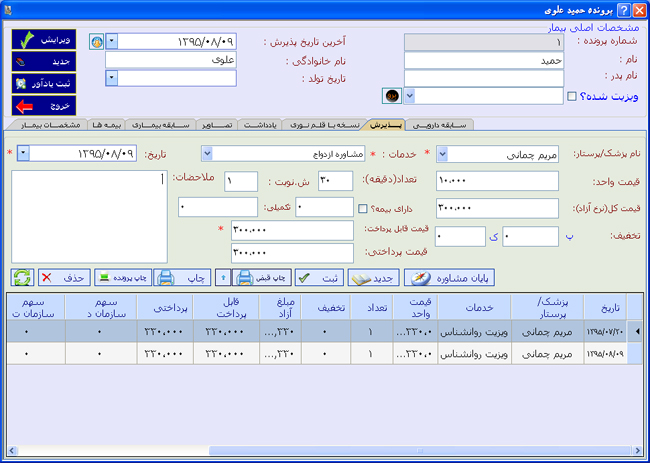
Task: Click the تخفیف column header in the table
Action: tap(326, 307)
